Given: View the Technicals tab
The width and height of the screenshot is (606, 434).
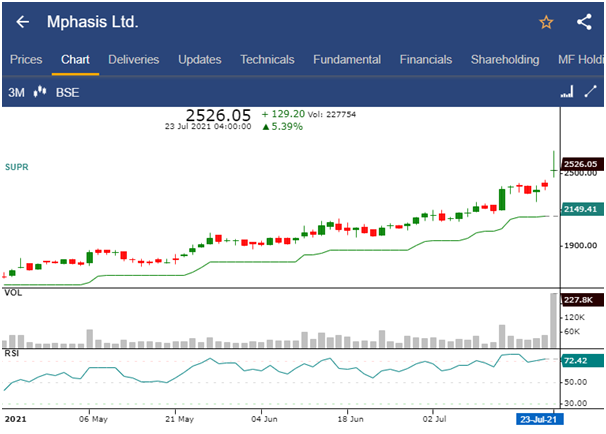Looking at the screenshot, I should (x=267, y=60).
